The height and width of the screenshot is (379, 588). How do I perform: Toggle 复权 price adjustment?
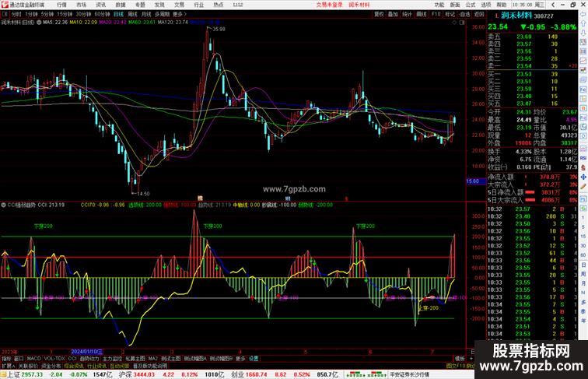click(x=379, y=14)
